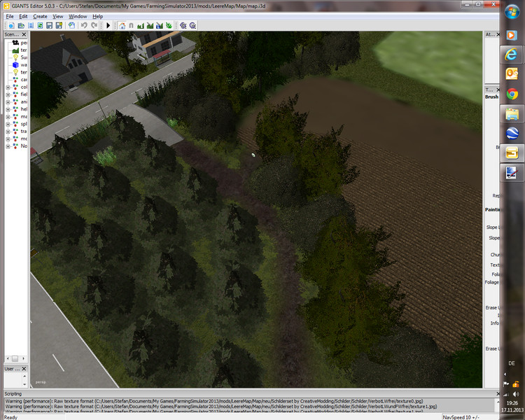Image resolution: width=525 pixels, height=420 pixels.
Task: Click scenegraph scroll right arrow
Action: point(23,358)
